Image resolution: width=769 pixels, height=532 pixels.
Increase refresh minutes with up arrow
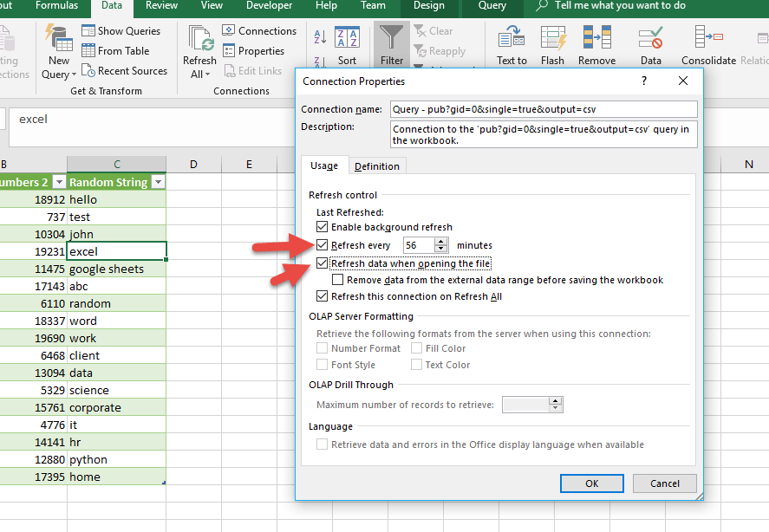pos(441,241)
